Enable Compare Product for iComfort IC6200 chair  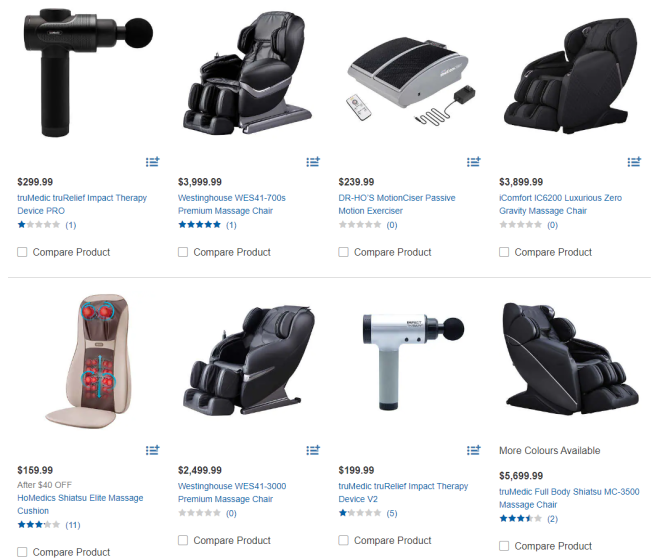coord(504,252)
